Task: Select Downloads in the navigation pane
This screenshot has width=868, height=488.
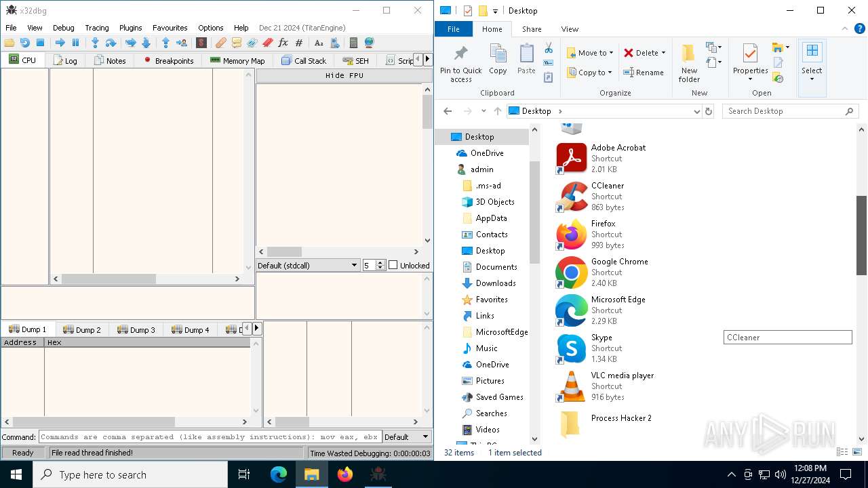Action: [x=496, y=283]
